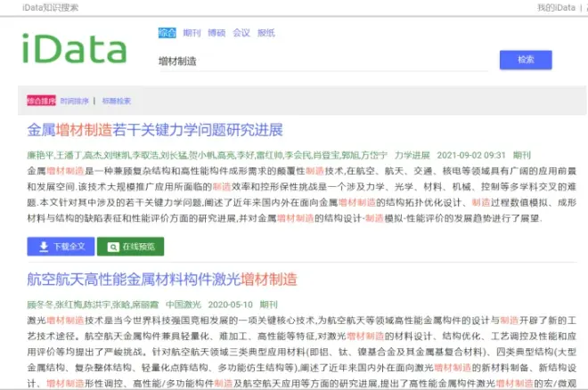Image resolution: width=588 pixels, height=390 pixels.
Task: Select the 综合 search category tab
Action: click(x=167, y=33)
